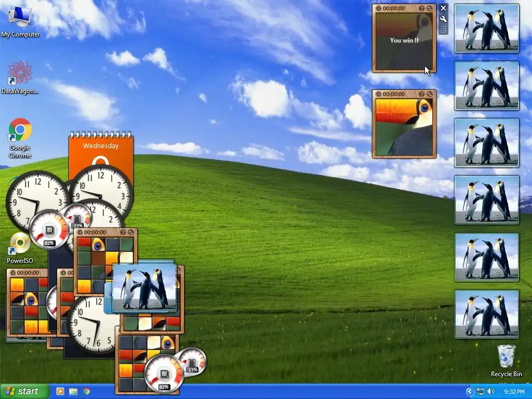Viewport: 532px width, 399px height.
Task: Shuffle the puzzle gadget below the clocks
Action: click(x=130, y=232)
